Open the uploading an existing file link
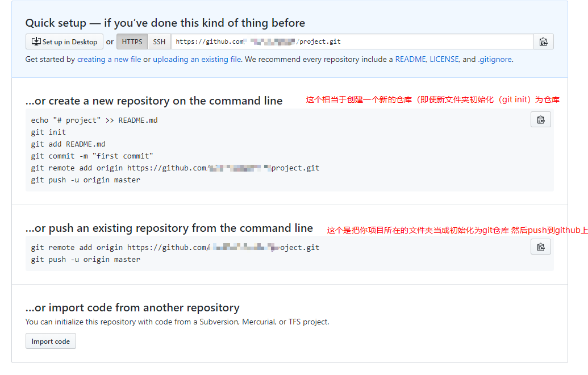Viewport: 588px width, 375px height. click(x=197, y=59)
